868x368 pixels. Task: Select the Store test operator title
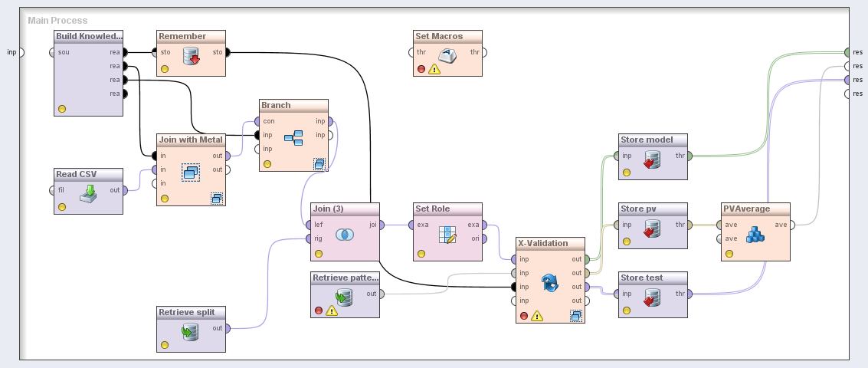pyautogui.click(x=642, y=278)
